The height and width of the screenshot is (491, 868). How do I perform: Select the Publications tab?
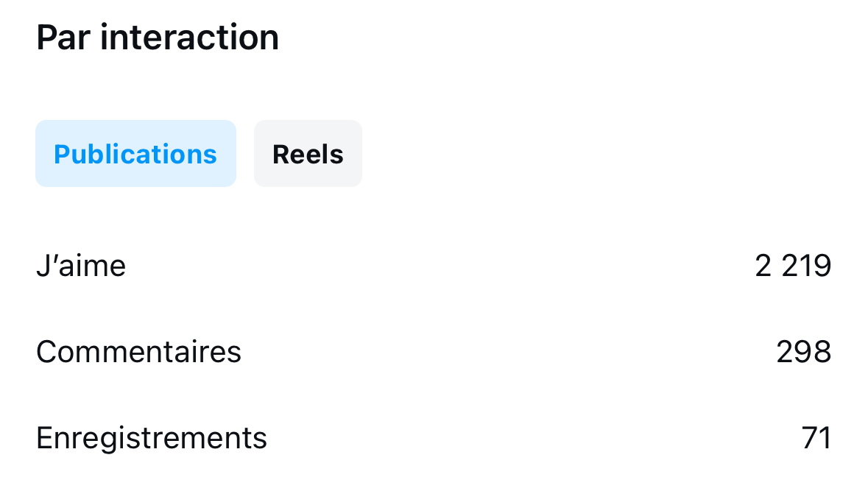tap(135, 154)
